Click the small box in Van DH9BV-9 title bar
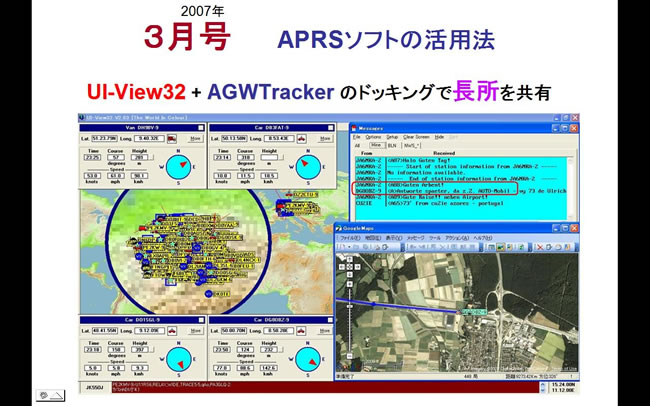Image resolution: width=650 pixels, height=406 pixels. tap(201, 128)
